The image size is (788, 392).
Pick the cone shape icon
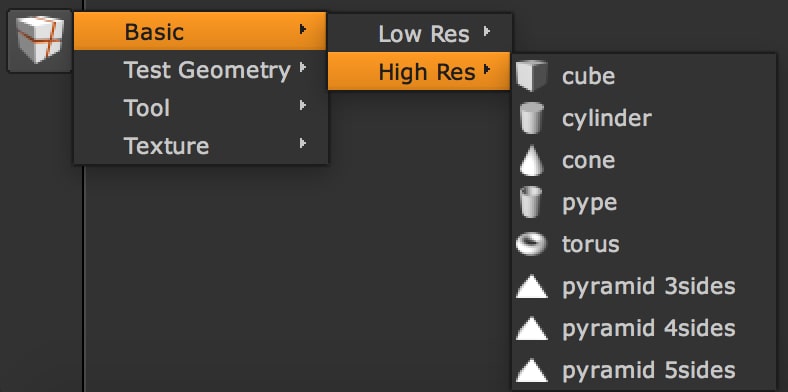pos(532,160)
